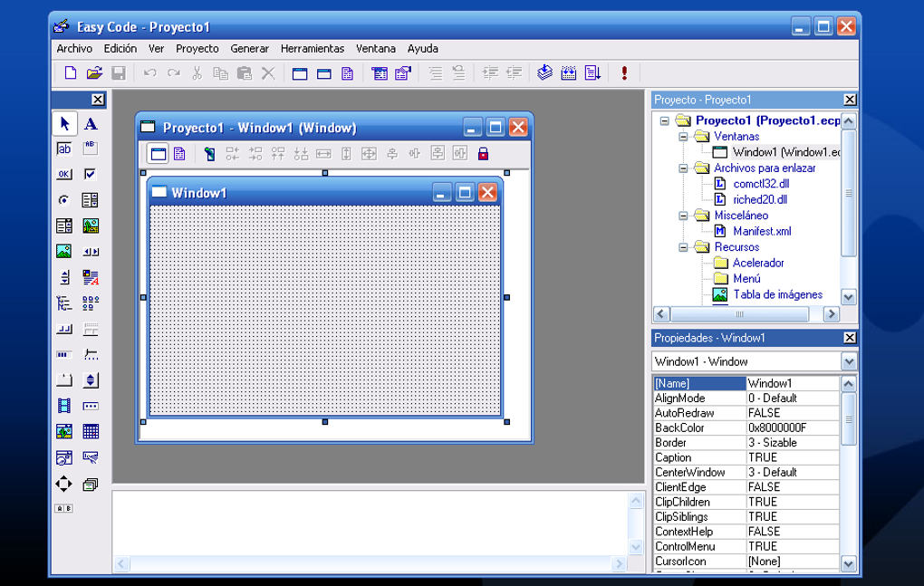
Task: Select the Group box control in the toolbox
Action: point(91,149)
